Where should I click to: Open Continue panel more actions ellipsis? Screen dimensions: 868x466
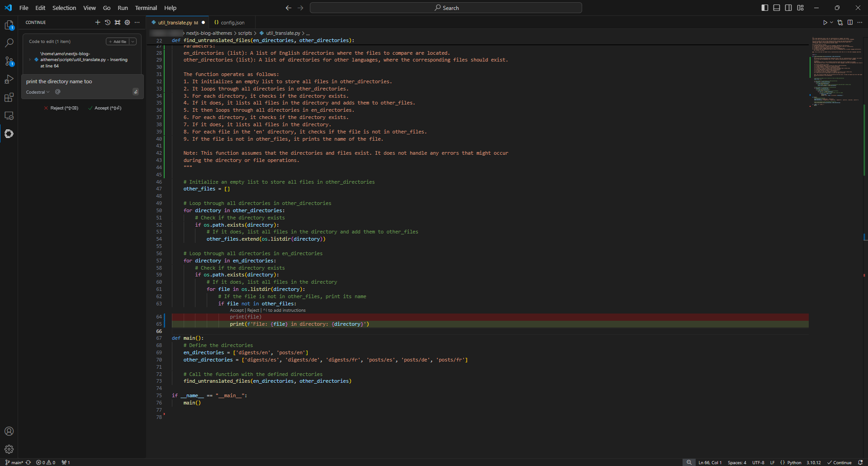point(137,22)
